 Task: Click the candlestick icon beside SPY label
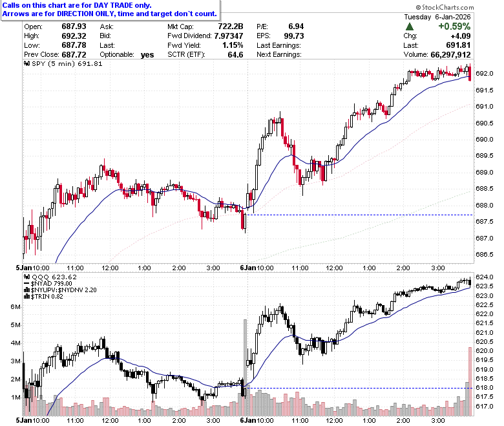tap(27, 63)
